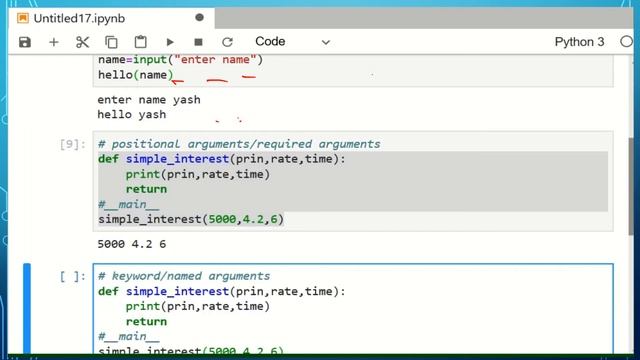Click in the cell containing hello(name)

pyautogui.click(x=353, y=70)
